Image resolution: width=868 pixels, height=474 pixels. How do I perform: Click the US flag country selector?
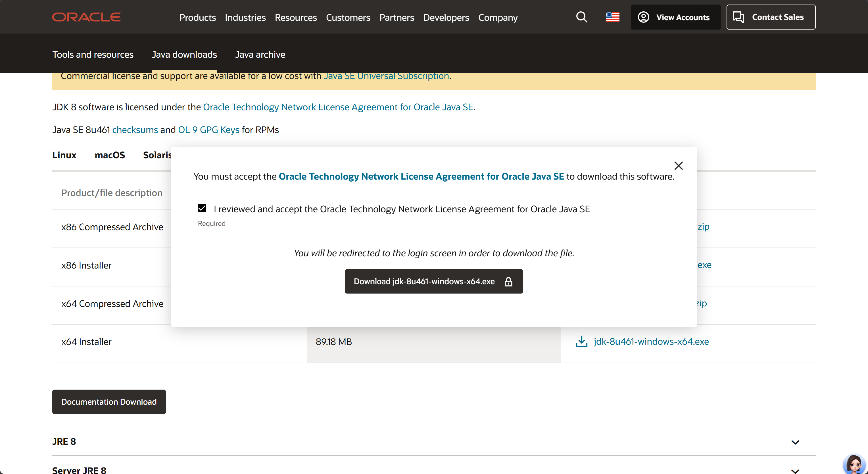click(x=612, y=17)
